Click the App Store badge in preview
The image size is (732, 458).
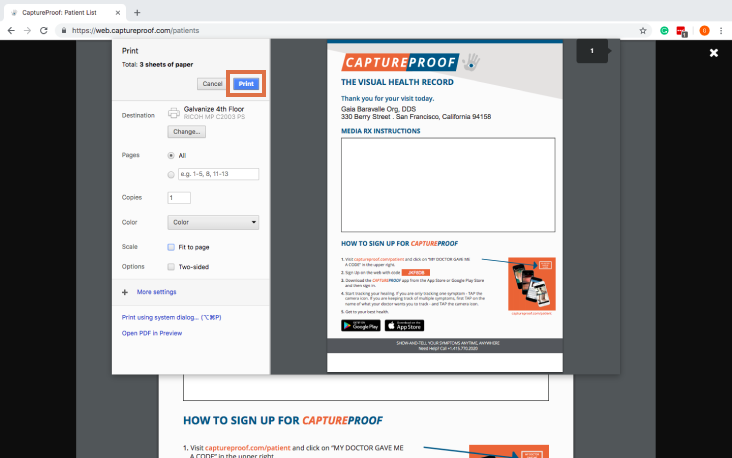pyautogui.click(x=404, y=325)
